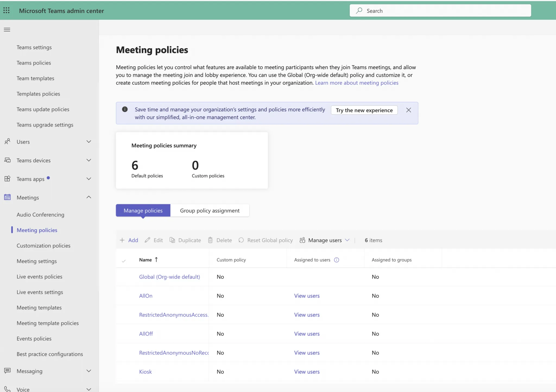Open Templates policies in sidebar

(x=38, y=94)
